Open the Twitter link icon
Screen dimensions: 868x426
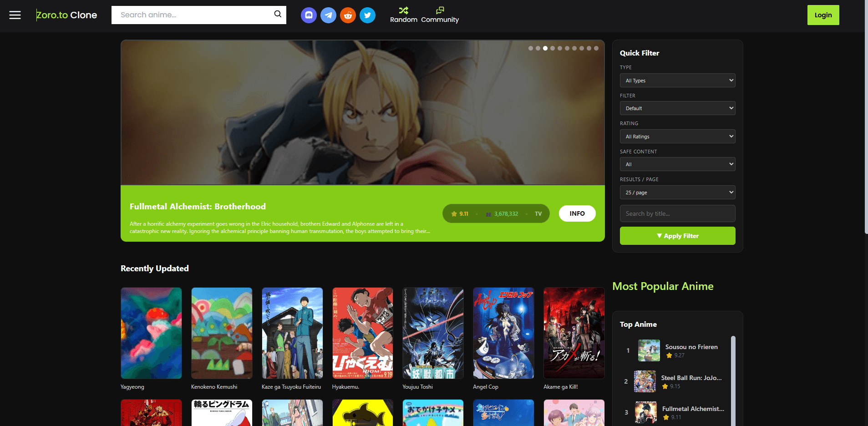(367, 15)
